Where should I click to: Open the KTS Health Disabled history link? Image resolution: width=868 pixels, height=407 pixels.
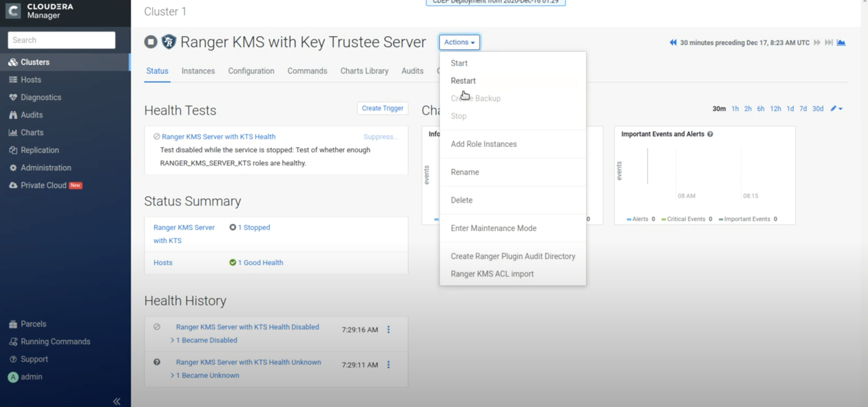[x=247, y=327]
